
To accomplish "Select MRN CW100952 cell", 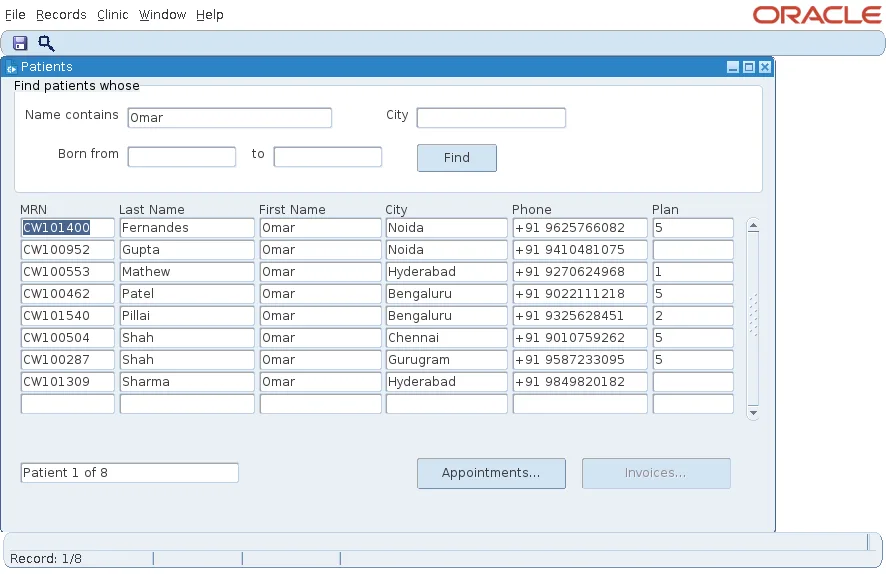I will click(67, 250).
